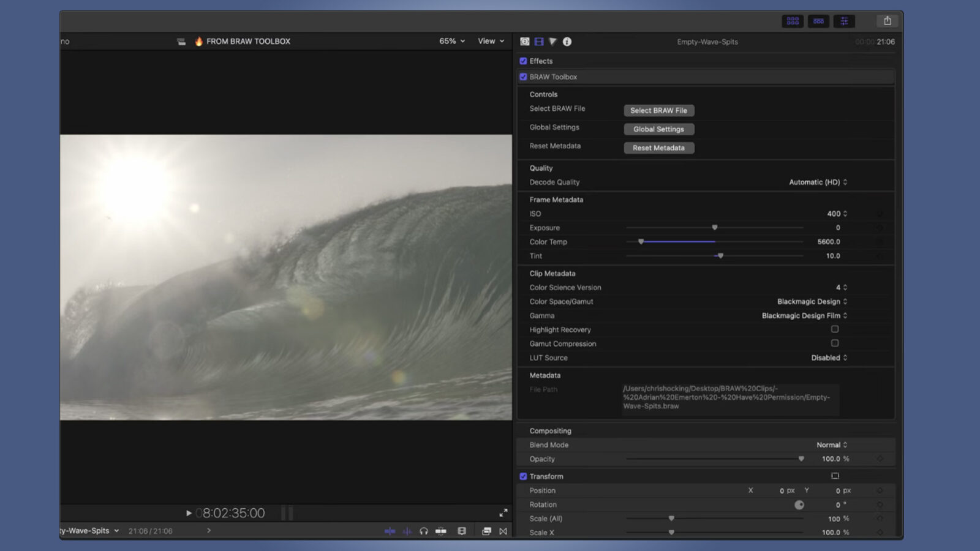Click the Scale (All) slider handle

[672, 519]
